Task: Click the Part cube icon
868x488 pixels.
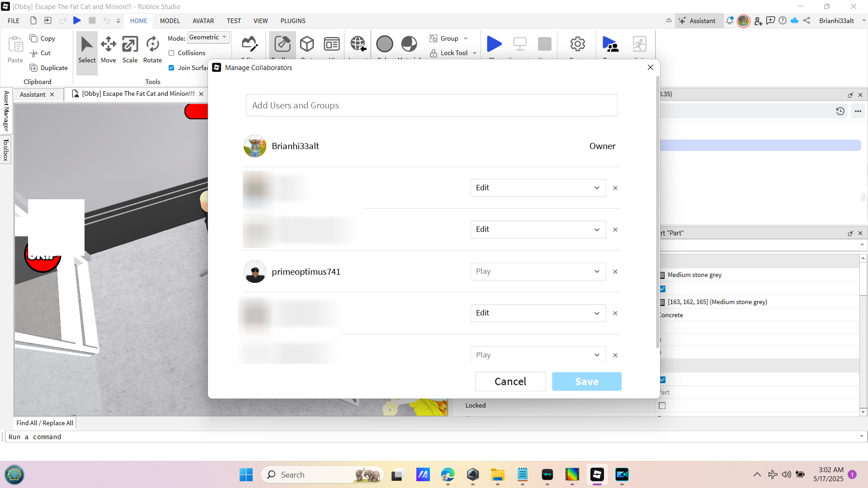Action: (307, 44)
